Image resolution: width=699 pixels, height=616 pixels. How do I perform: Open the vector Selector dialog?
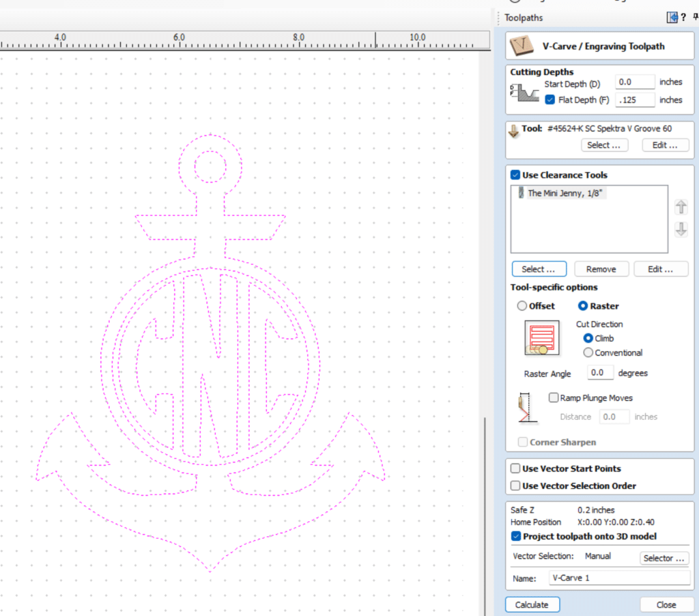pyautogui.click(x=664, y=558)
